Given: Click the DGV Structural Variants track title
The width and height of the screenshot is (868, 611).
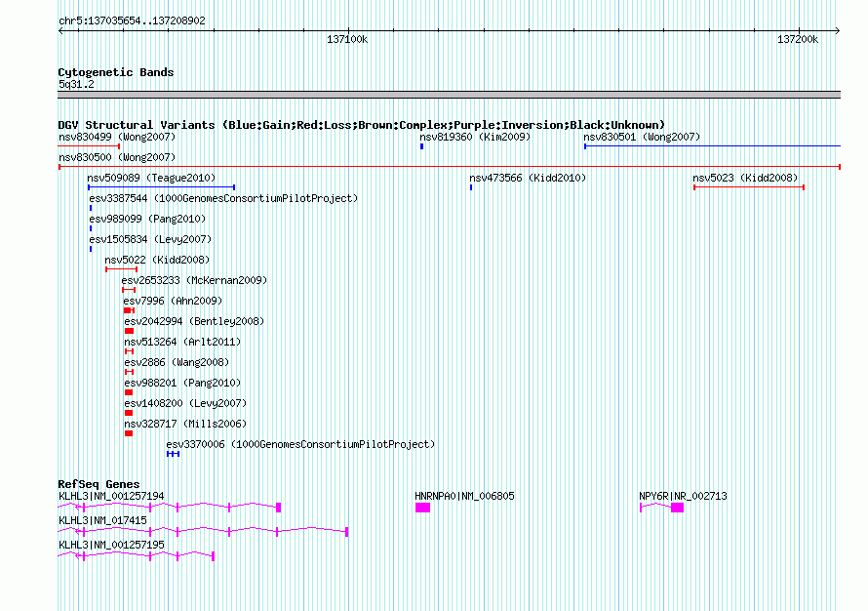Looking at the screenshot, I should coord(362,125).
